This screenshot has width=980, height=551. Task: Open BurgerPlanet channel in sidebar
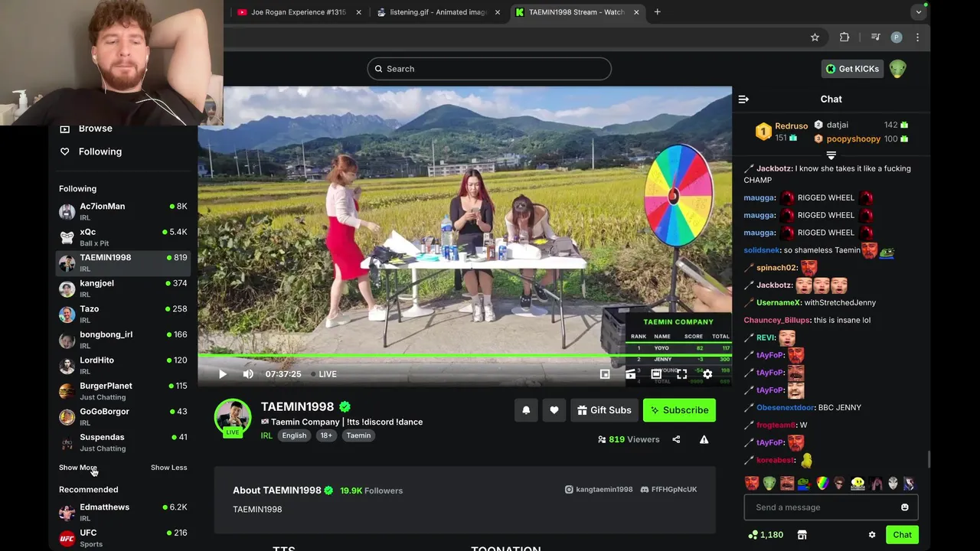pyautogui.click(x=122, y=391)
